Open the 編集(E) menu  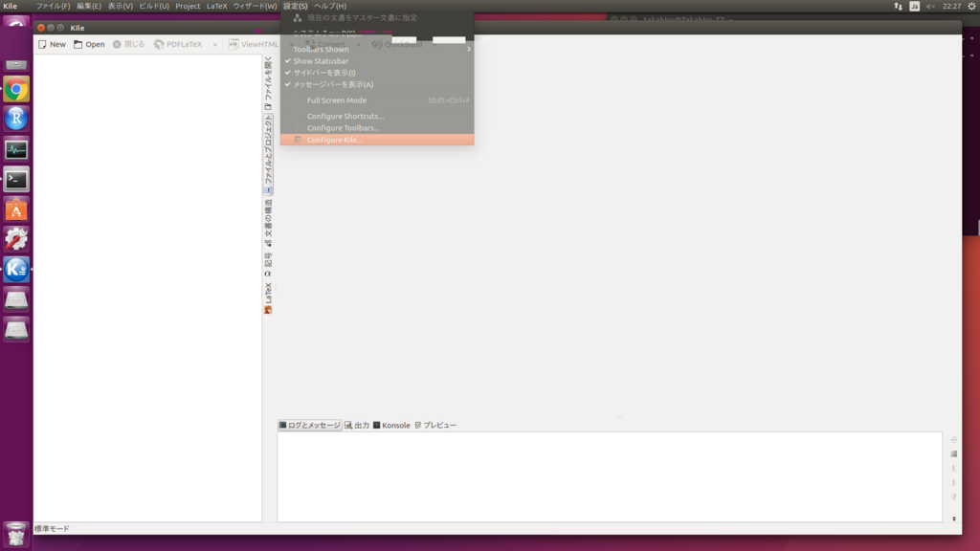[x=88, y=6]
